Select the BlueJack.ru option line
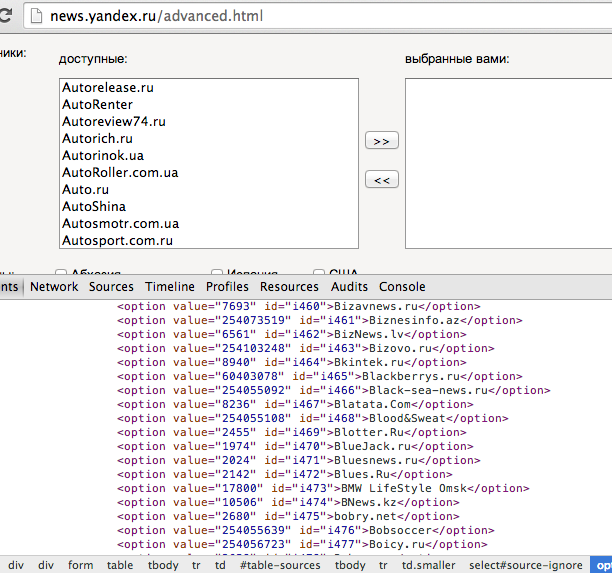 pyautogui.click(x=295, y=447)
